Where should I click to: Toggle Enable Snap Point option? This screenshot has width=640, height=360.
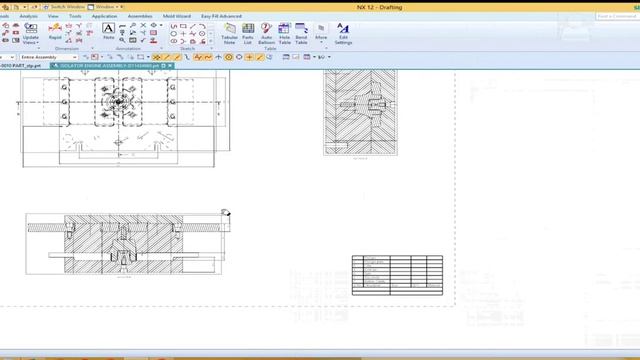point(156,57)
